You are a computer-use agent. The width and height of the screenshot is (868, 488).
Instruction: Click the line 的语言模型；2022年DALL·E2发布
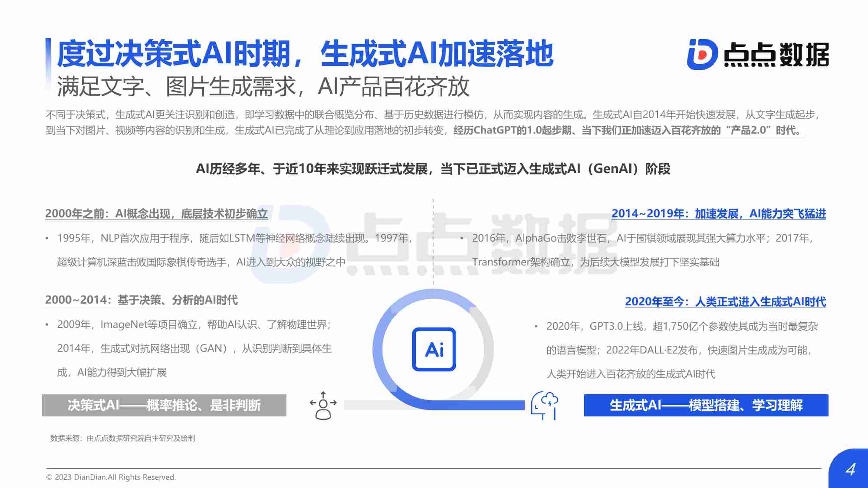(x=679, y=350)
